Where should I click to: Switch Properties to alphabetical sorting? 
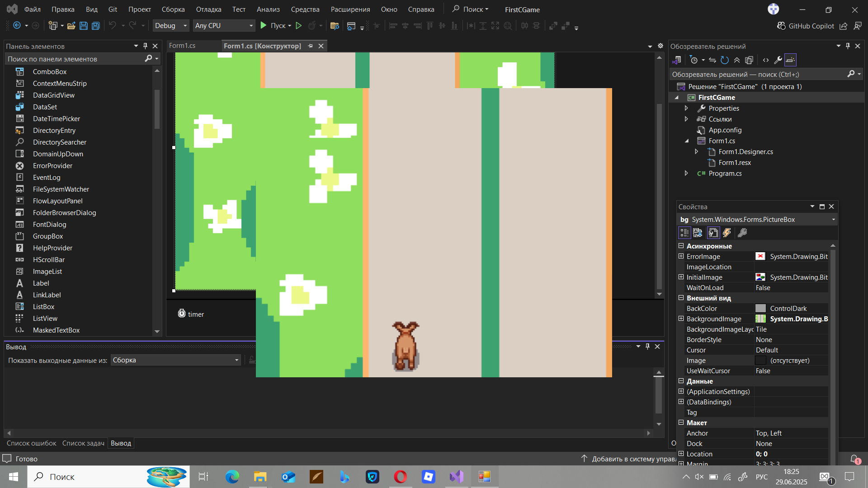[x=698, y=233]
